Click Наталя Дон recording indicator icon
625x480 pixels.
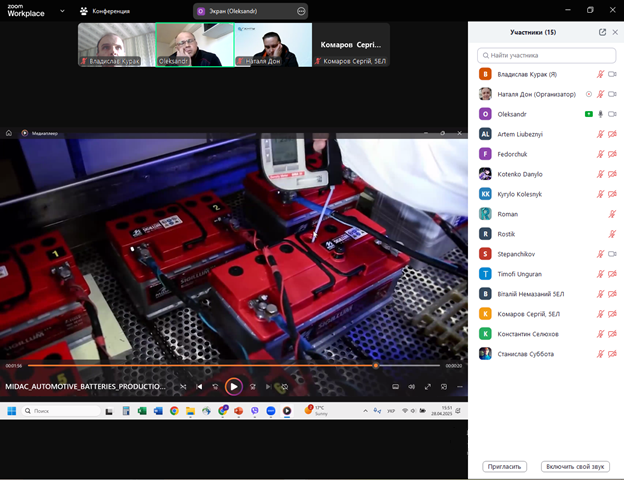(589, 94)
